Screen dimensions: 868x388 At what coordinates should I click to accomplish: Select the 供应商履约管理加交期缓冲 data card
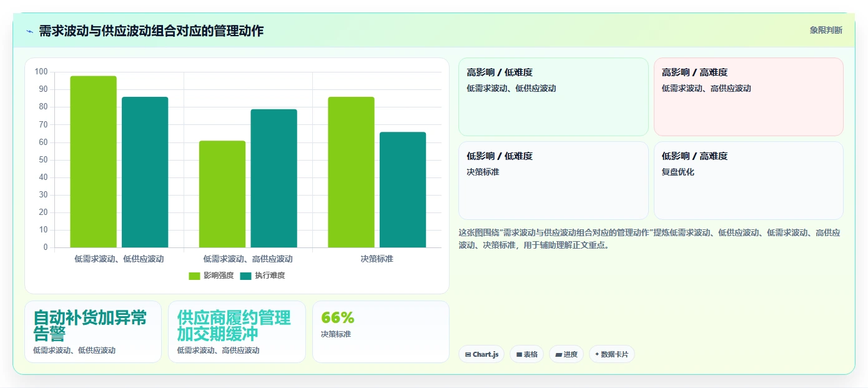click(x=237, y=332)
